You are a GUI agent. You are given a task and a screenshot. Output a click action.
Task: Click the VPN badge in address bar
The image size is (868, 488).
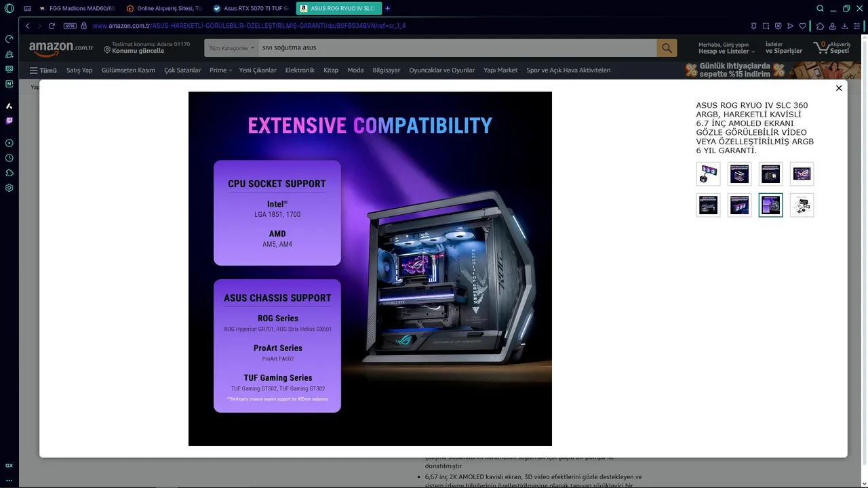[70, 26]
